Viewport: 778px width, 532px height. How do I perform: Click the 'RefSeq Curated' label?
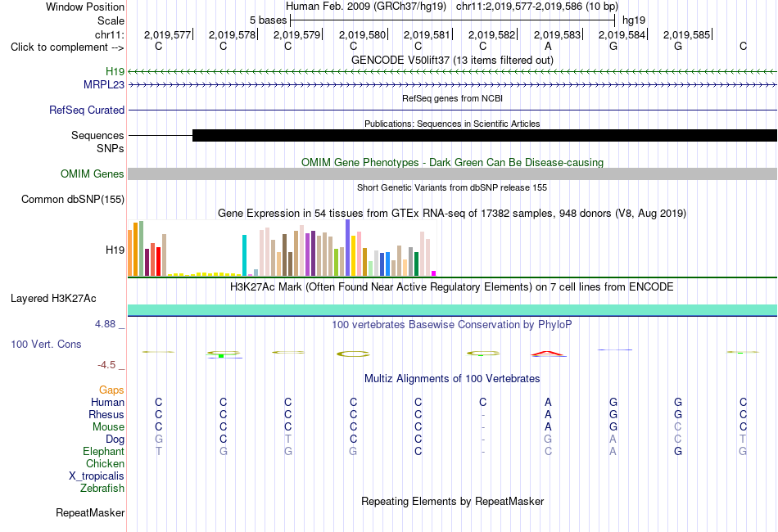[86, 110]
